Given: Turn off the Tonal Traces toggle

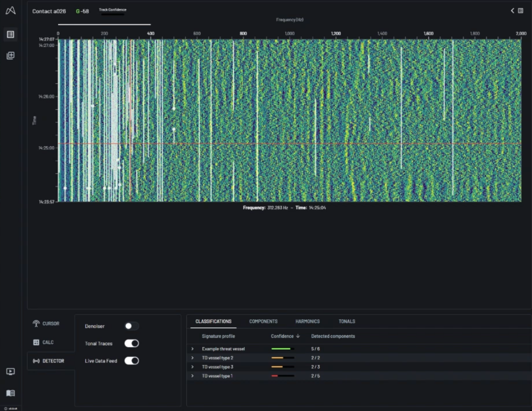Looking at the screenshot, I should pos(131,343).
